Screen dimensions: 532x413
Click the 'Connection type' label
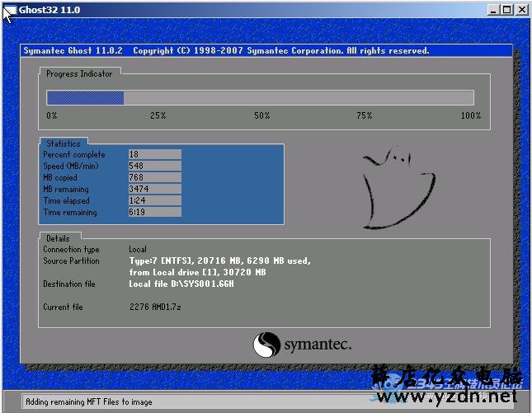(x=71, y=250)
